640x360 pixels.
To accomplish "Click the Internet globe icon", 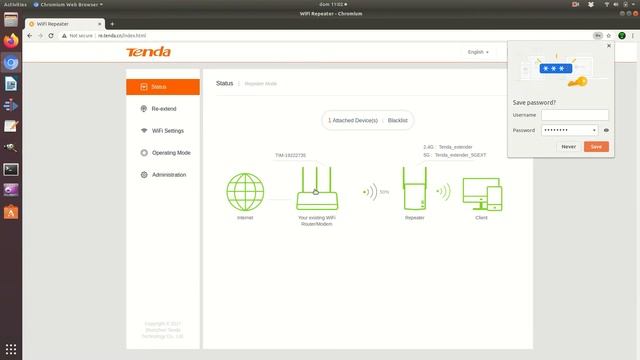I will (x=245, y=192).
